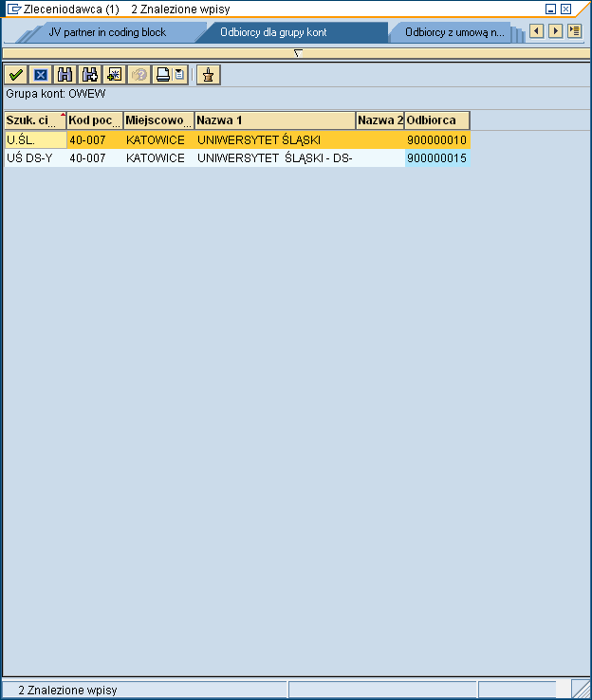Confirm selection with the green checkmark icon
592x700 pixels.
click(16, 75)
